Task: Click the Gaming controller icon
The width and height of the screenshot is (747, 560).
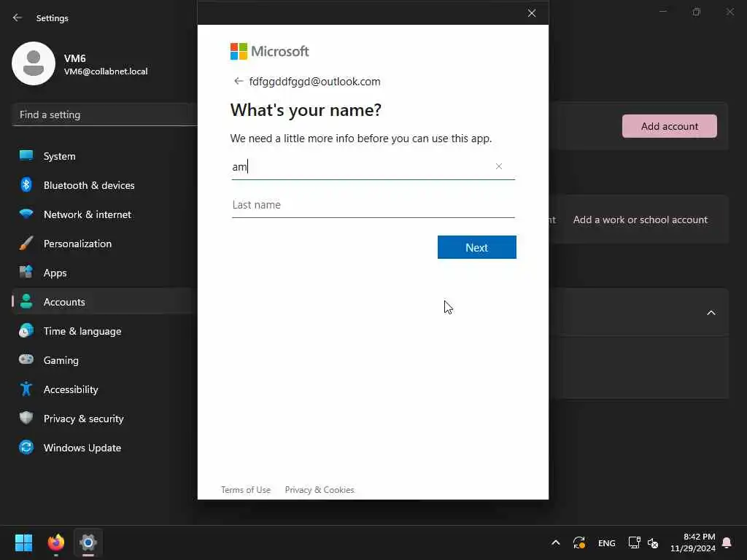Action: 26,359
